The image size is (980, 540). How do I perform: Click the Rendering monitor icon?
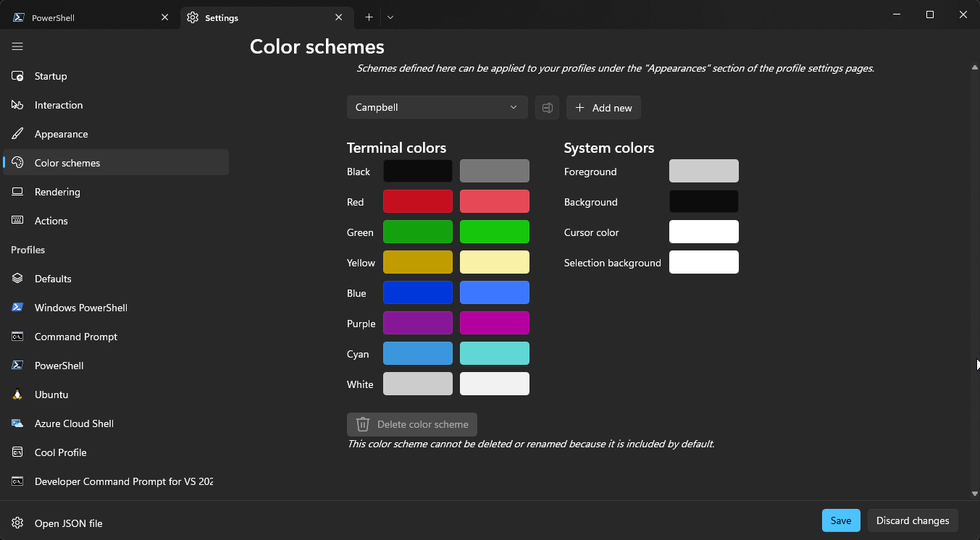click(x=18, y=192)
